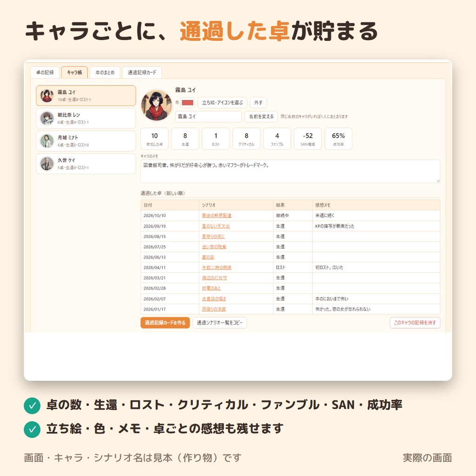Open scenario link 海辺の灯台守
476x476 pixels.
(x=215, y=278)
